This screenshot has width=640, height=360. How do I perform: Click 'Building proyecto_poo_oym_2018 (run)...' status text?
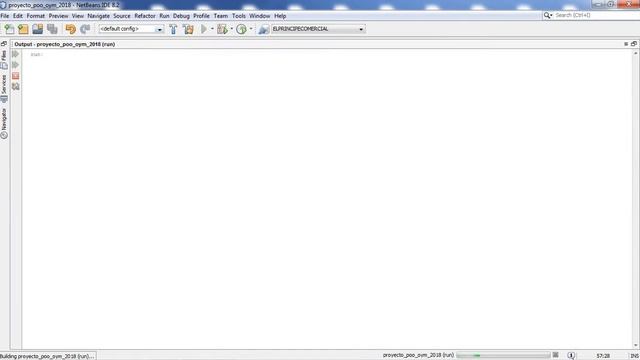47,356
